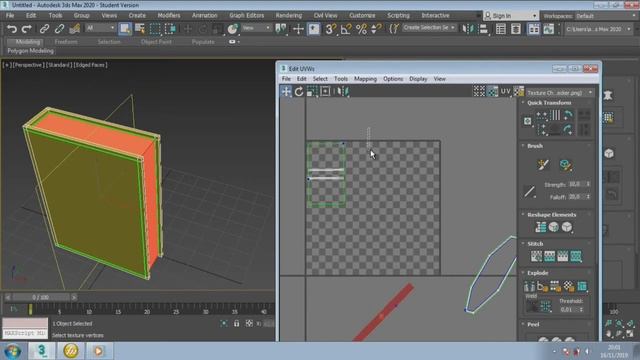This screenshot has width=640, height=360.
Task: Collapse Explode rollout
Action: tap(537, 273)
